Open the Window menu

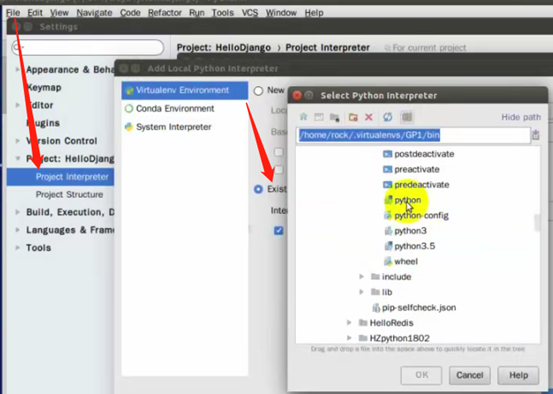281,13
